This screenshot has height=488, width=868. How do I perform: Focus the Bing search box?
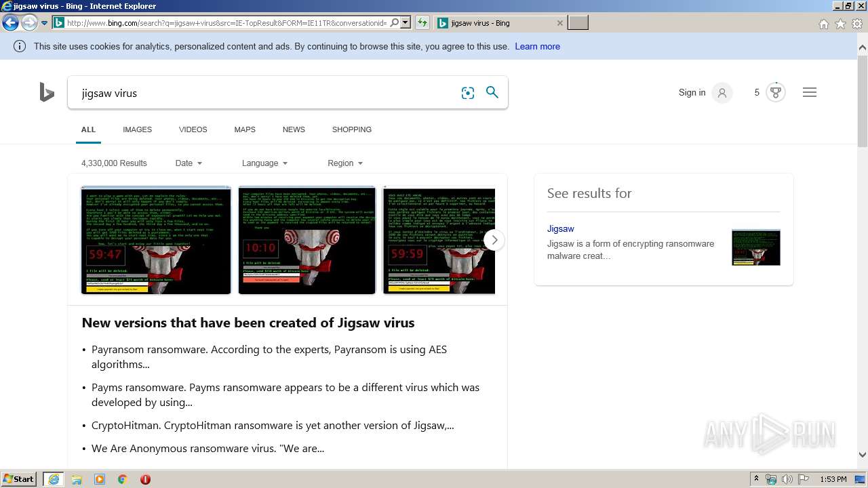point(264,93)
